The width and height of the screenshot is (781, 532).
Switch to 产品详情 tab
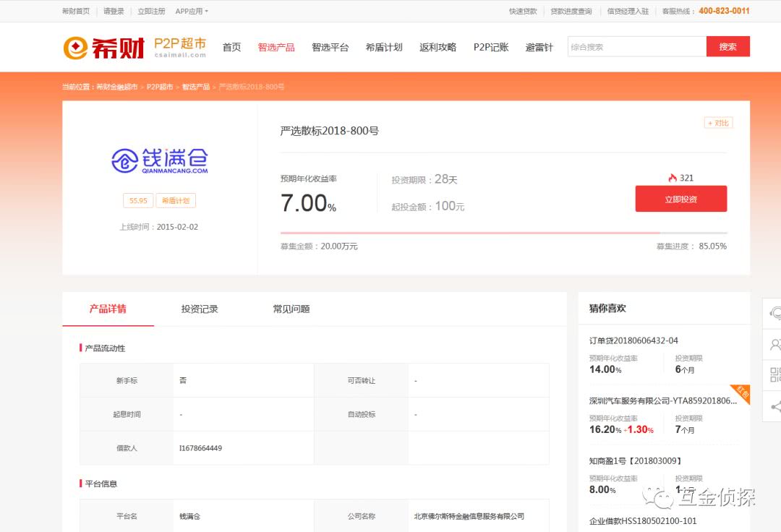click(x=108, y=309)
